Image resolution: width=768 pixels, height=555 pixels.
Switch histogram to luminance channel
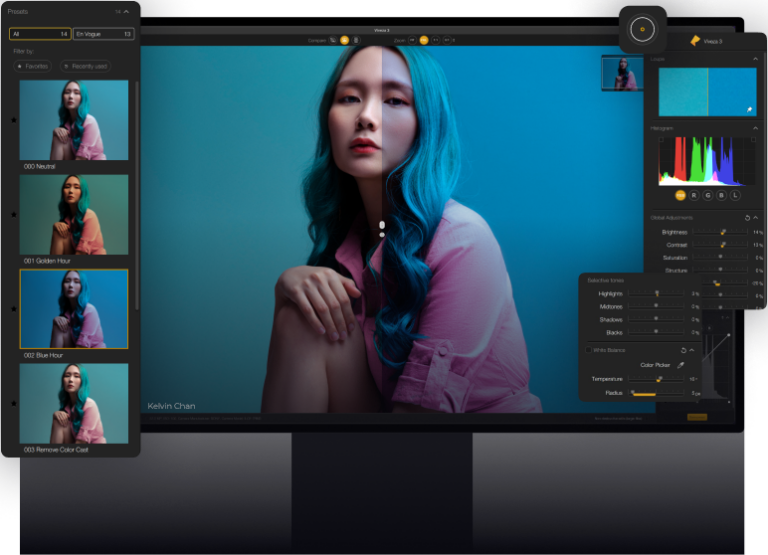coord(737,196)
